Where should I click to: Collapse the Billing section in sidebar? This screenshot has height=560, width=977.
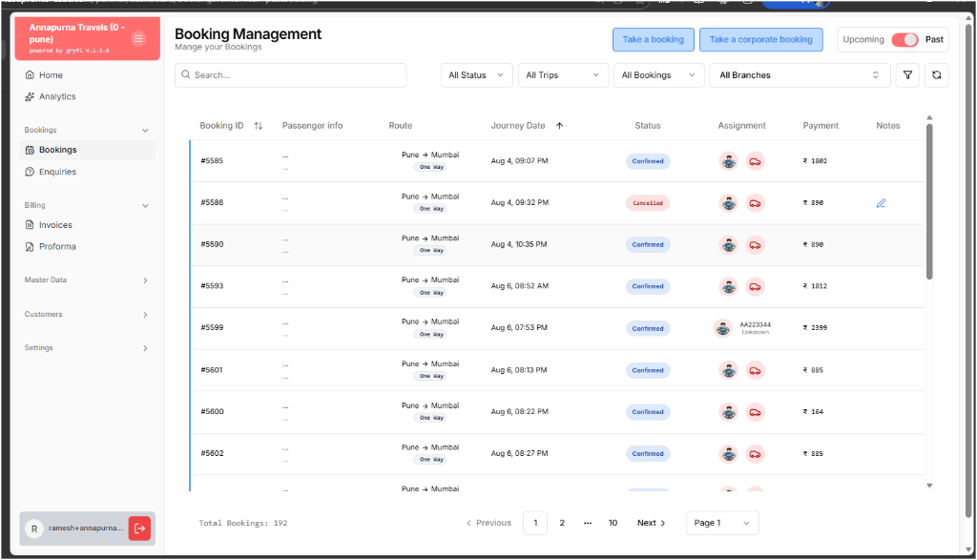coord(144,205)
